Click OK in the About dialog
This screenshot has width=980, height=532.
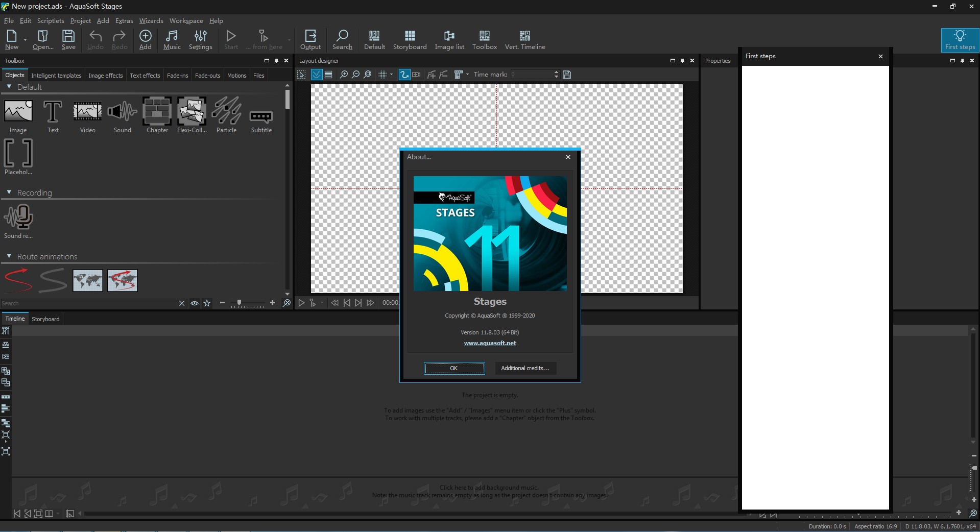pos(454,368)
